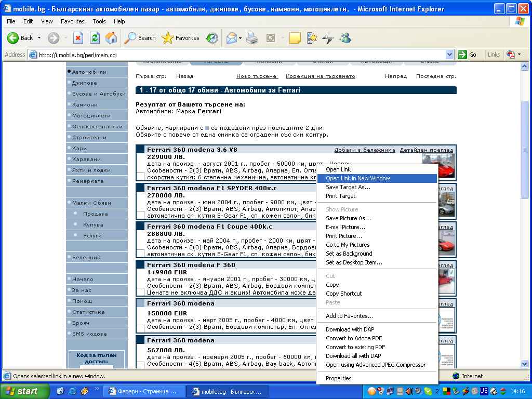The width and height of the screenshot is (532, 399).
Task: Go to the Home page icon
Action: coord(111,38)
